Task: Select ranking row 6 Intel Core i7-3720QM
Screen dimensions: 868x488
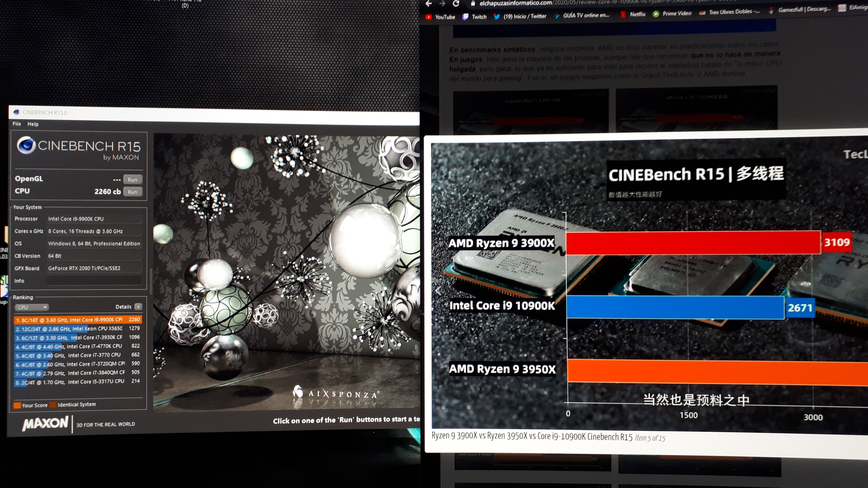Action: [x=77, y=364]
